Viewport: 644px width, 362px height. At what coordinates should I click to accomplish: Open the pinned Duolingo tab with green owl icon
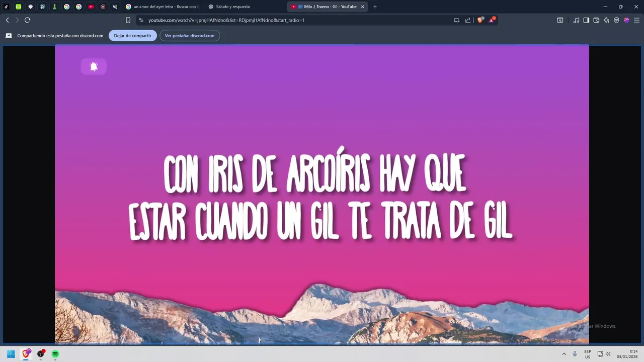coord(19,7)
